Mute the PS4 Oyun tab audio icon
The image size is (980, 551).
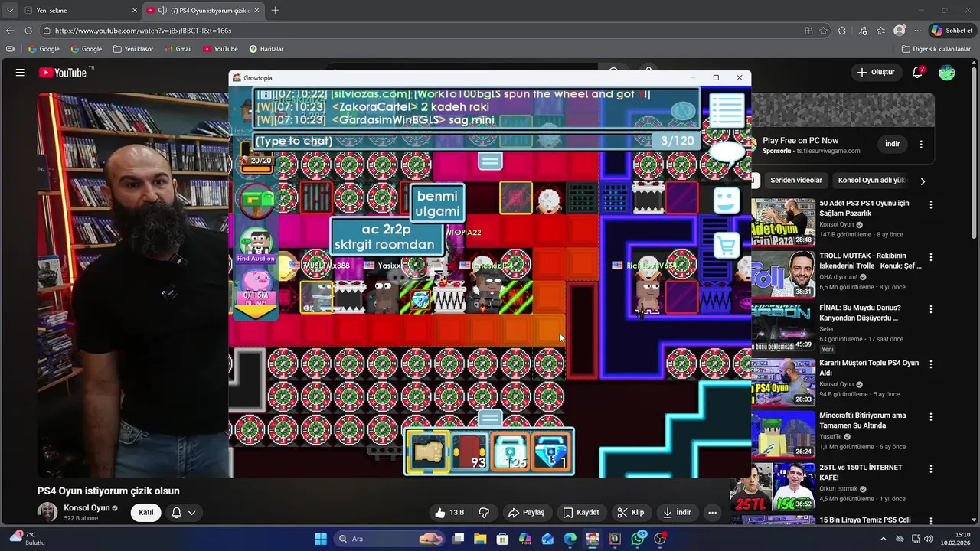point(162,11)
